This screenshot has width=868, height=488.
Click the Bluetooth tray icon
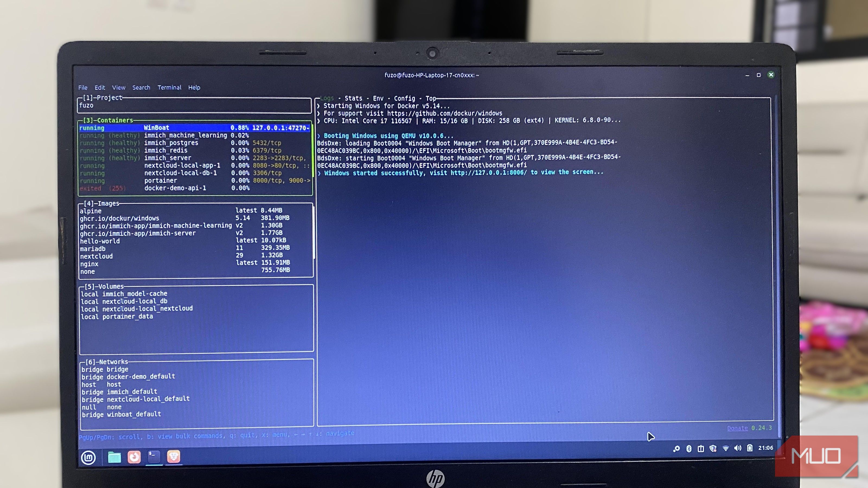point(689,449)
